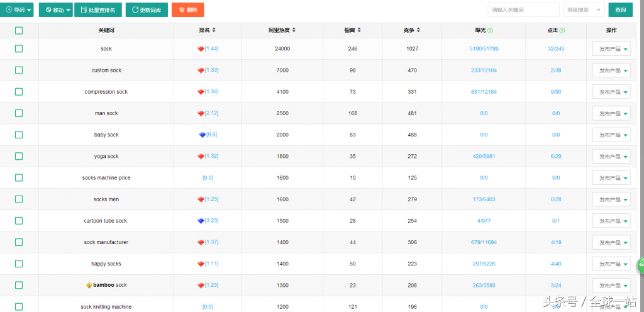The image size is (644, 312).
Task: Check the box for custom sock row
Action: [19, 70]
